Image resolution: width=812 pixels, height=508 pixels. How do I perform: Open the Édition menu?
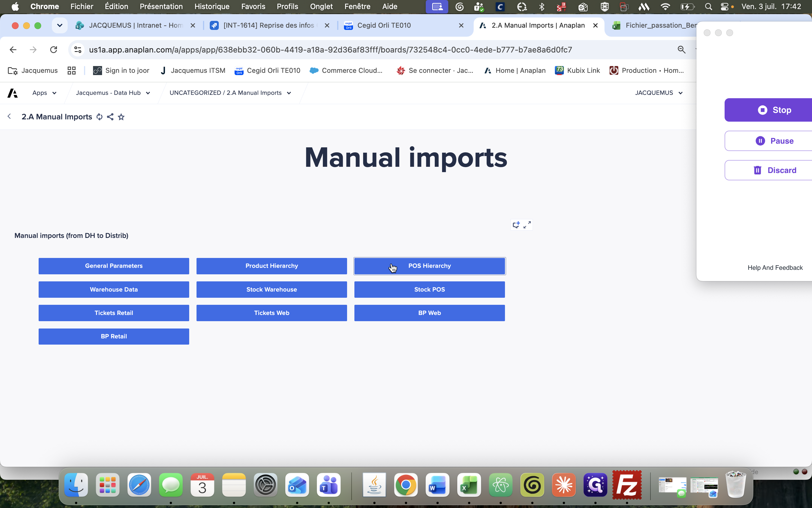[x=116, y=7]
